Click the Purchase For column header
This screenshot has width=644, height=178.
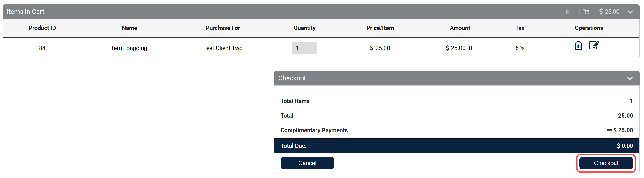pos(223,28)
